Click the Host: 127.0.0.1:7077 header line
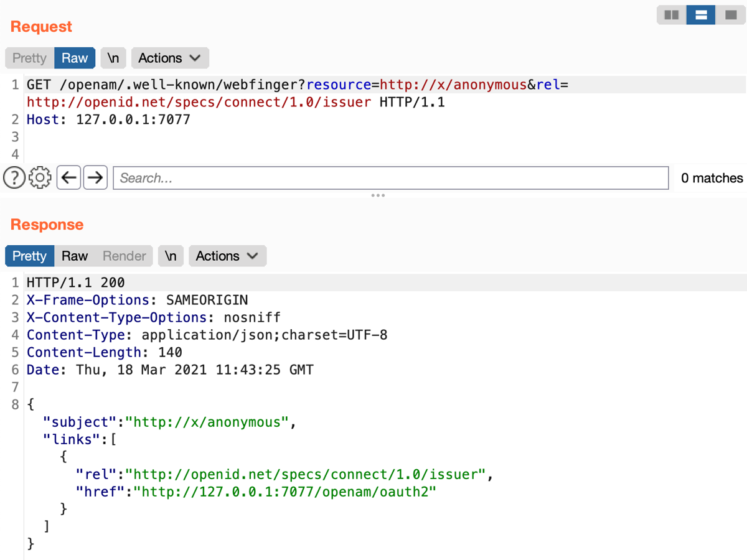This screenshot has width=747, height=560. coord(108,119)
